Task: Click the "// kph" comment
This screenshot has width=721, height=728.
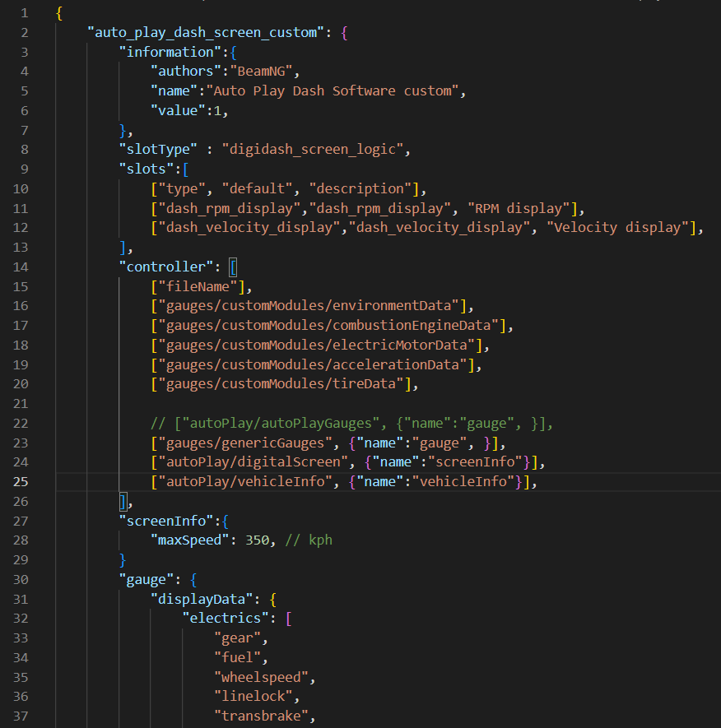Action: click(309, 540)
